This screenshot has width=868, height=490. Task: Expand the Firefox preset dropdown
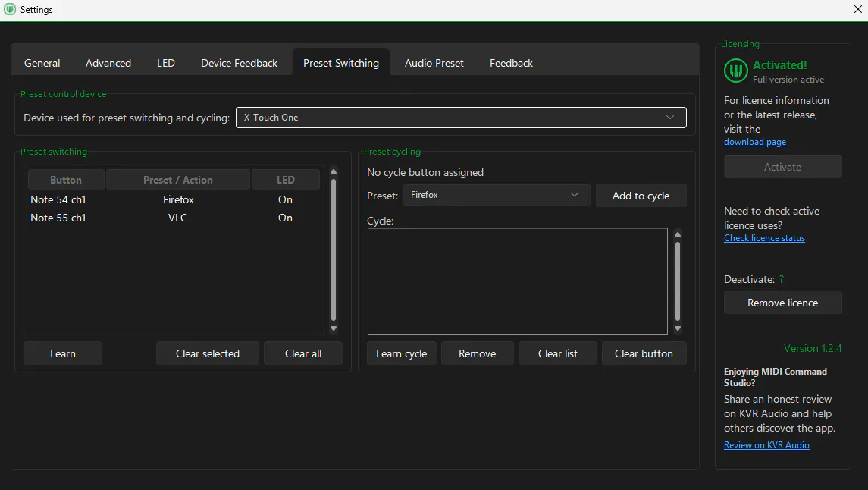[496, 195]
